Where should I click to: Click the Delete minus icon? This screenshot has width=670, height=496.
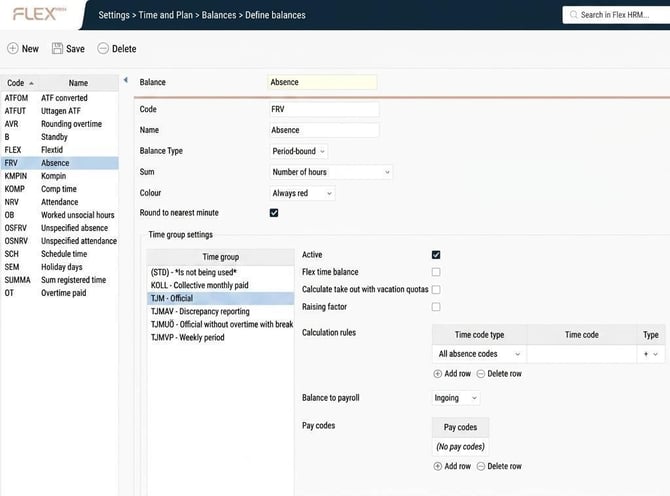[103, 48]
